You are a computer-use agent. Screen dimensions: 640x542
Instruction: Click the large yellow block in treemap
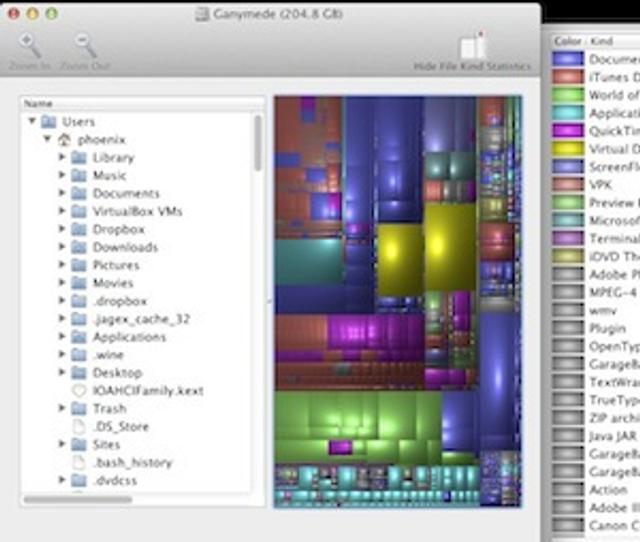pyautogui.click(x=450, y=247)
